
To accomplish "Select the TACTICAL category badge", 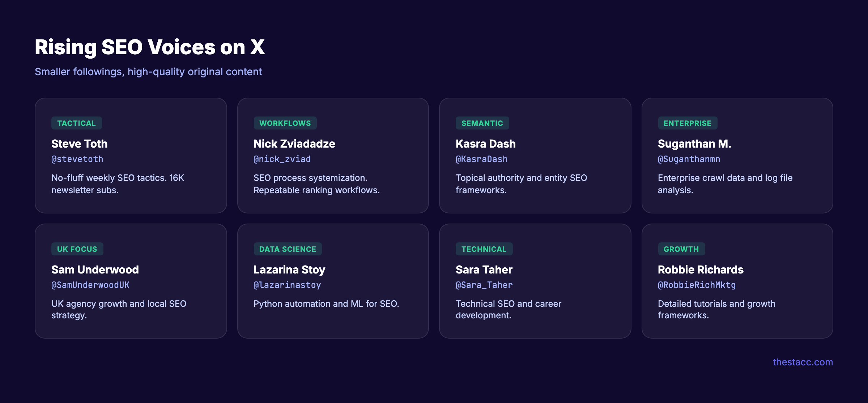I will [76, 123].
